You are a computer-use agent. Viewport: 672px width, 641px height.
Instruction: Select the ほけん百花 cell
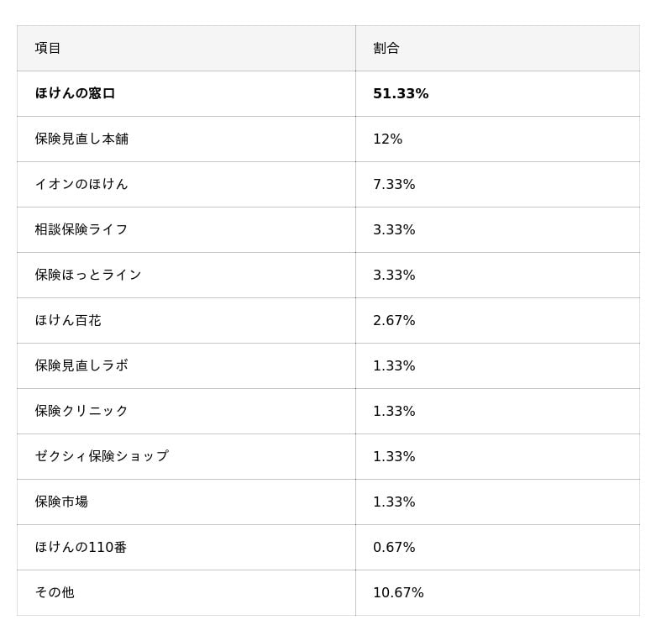(x=68, y=320)
